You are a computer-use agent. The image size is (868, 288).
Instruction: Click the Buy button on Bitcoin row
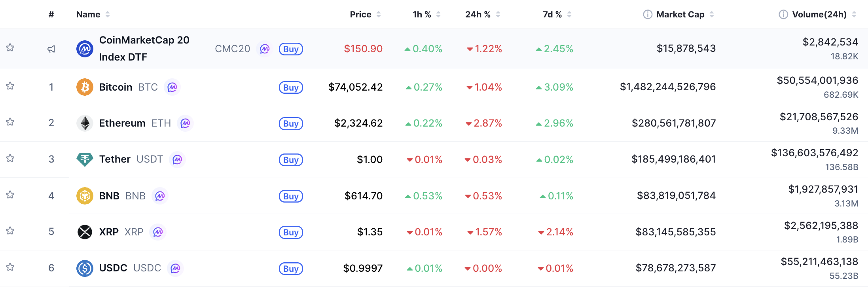click(x=291, y=87)
